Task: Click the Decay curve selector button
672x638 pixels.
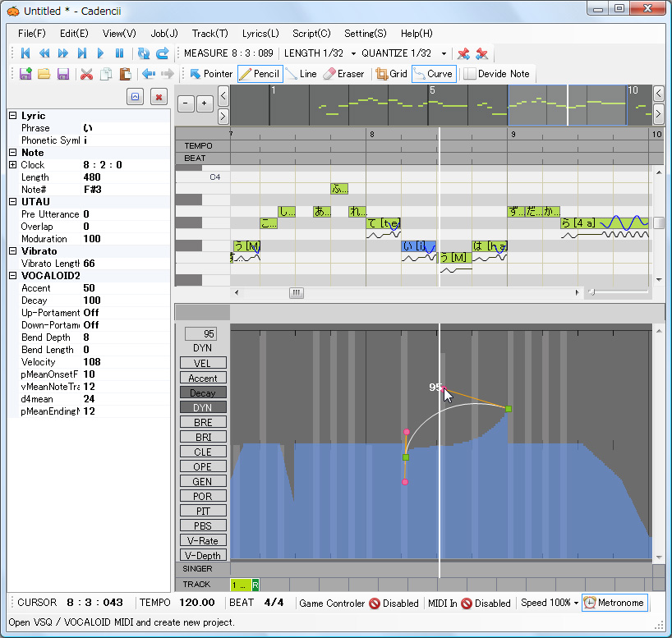Action: point(202,392)
